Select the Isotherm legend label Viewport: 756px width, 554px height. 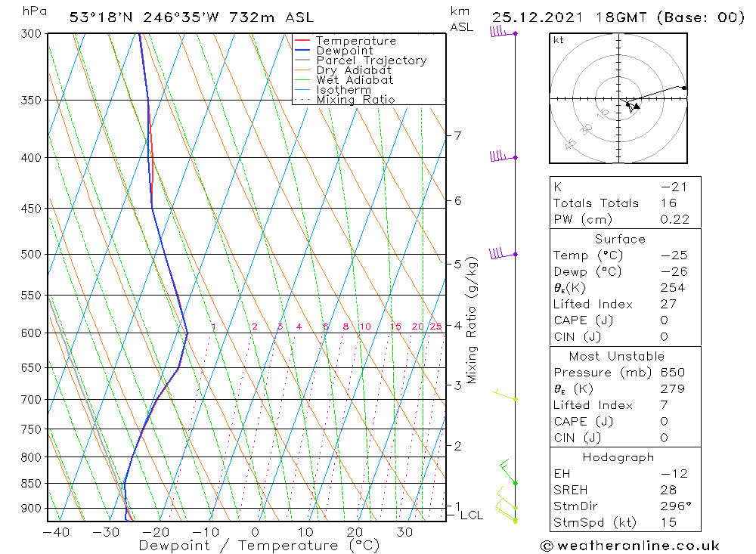coord(344,90)
